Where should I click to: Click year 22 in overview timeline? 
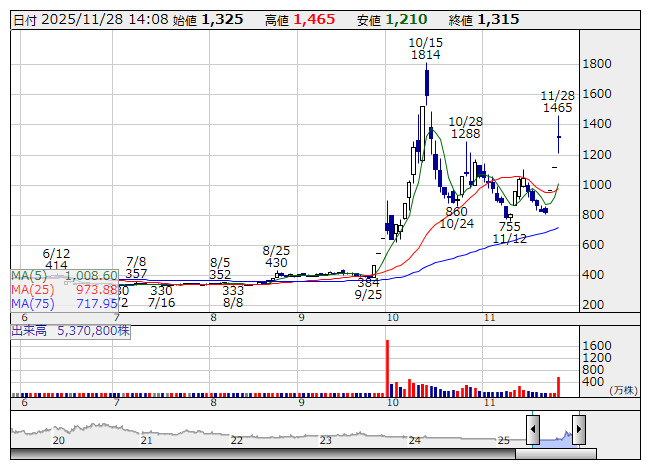click(236, 440)
